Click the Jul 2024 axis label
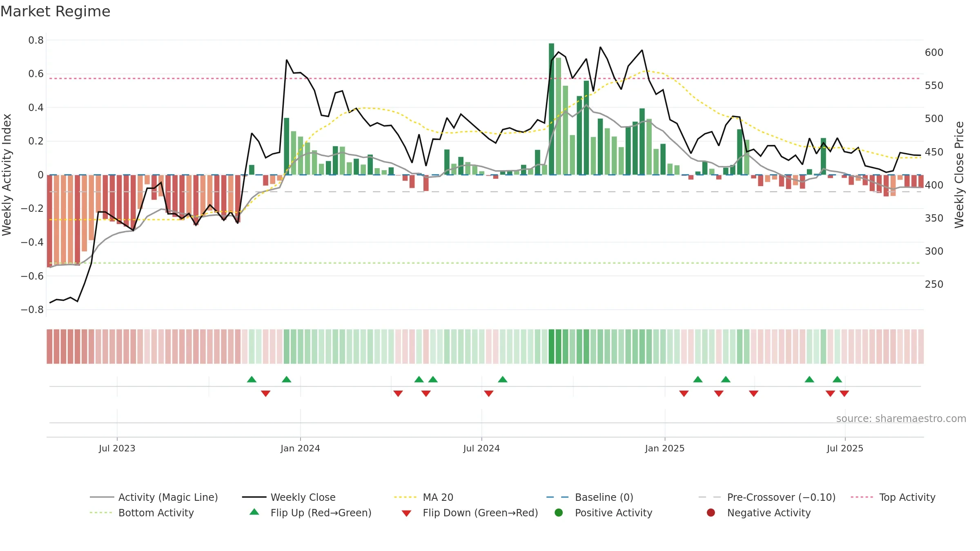 481,448
